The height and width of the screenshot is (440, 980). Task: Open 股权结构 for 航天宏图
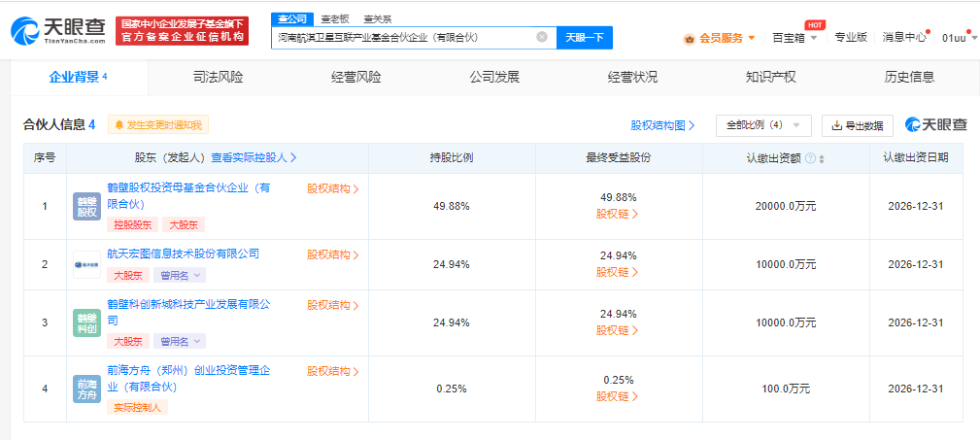point(333,255)
